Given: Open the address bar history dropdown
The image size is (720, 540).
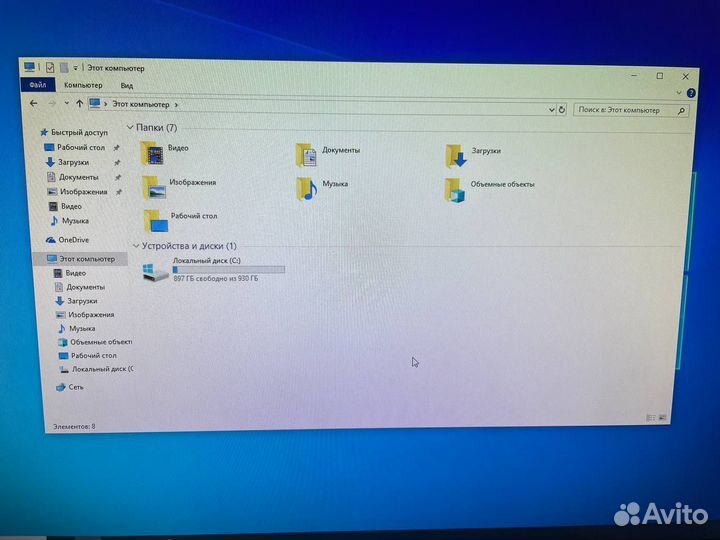Looking at the screenshot, I should [x=551, y=110].
